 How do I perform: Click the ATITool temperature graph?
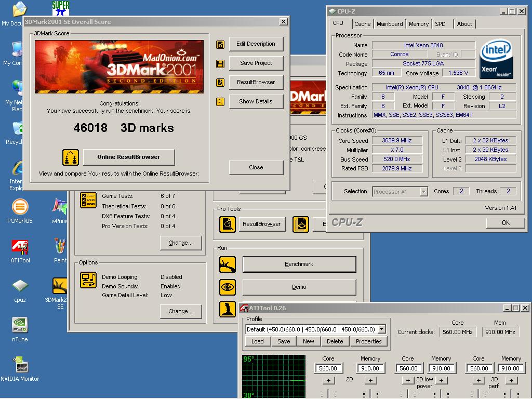274,377
